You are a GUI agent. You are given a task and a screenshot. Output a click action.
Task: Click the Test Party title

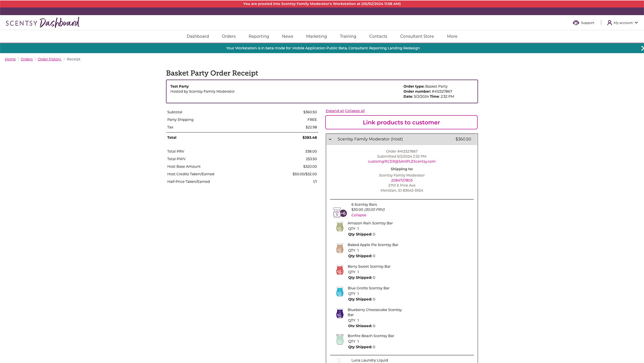coord(180,86)
